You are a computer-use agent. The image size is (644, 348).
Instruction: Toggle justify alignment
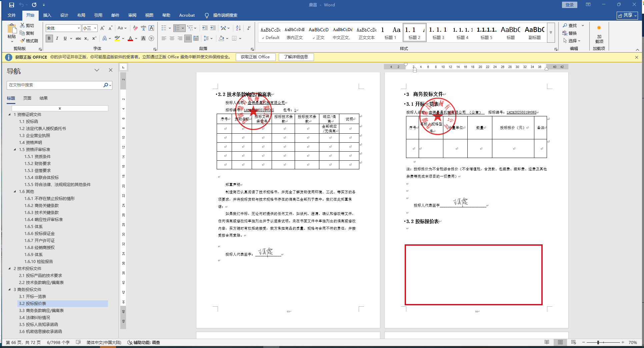pyautogui.click(x=188, y=38)
